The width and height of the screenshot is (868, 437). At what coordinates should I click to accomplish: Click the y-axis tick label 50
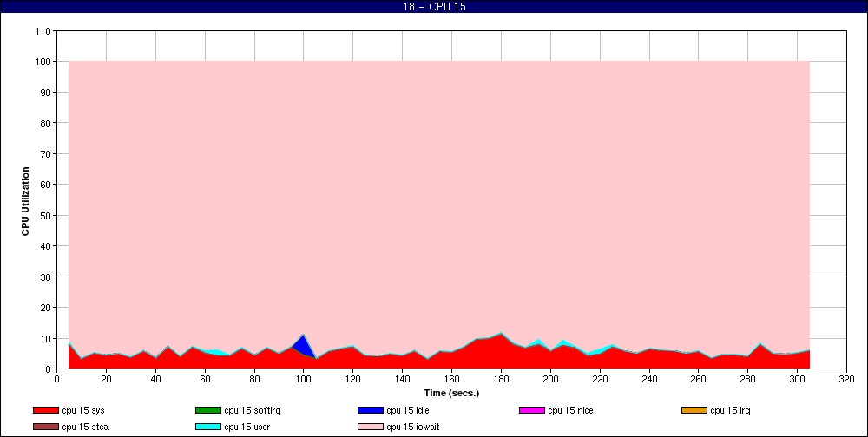tap(47, 215)
